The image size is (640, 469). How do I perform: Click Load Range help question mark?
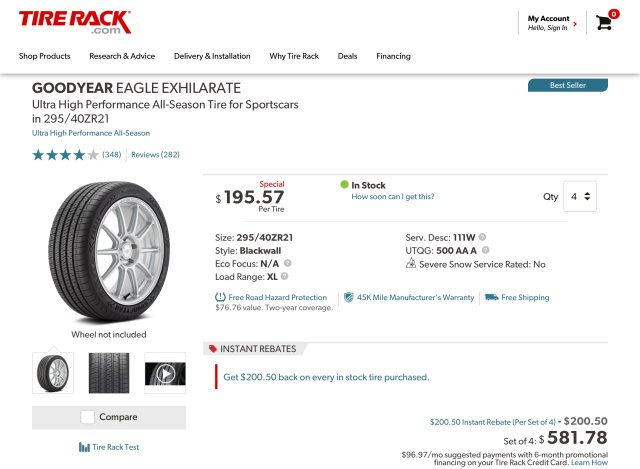[x=285, y=276]
